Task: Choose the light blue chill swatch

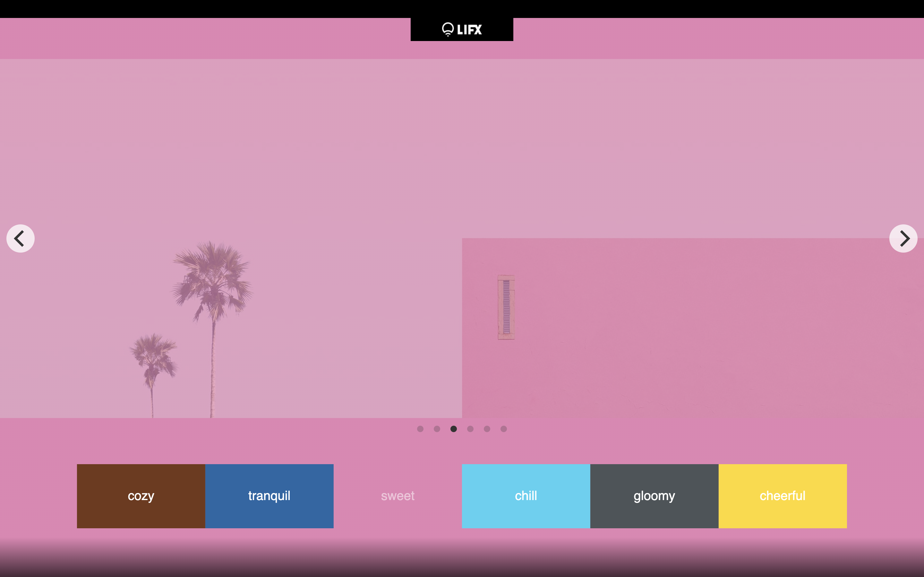Action: coord(526,496)
